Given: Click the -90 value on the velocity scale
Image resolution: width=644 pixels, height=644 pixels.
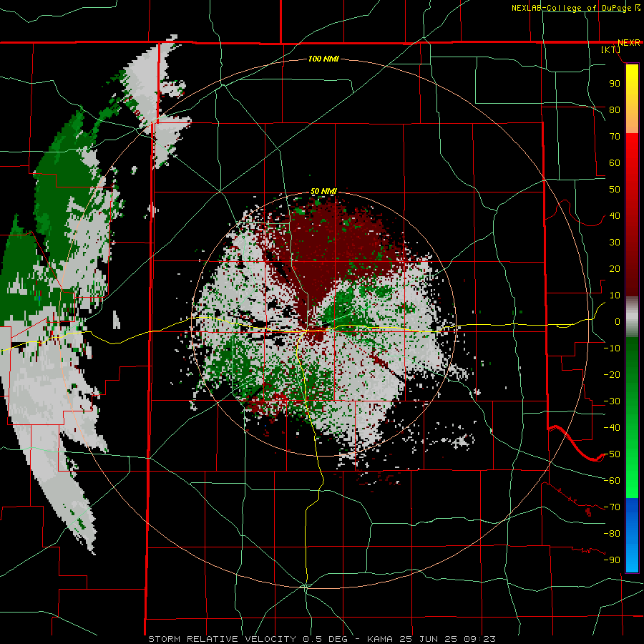Looking at the screenshot, I should click(x=612, y=560).
